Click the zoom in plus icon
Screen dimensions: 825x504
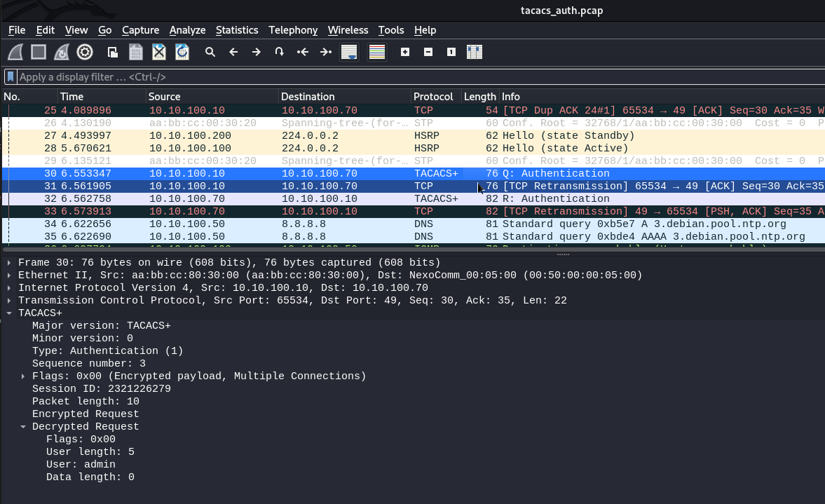[405, 52]
